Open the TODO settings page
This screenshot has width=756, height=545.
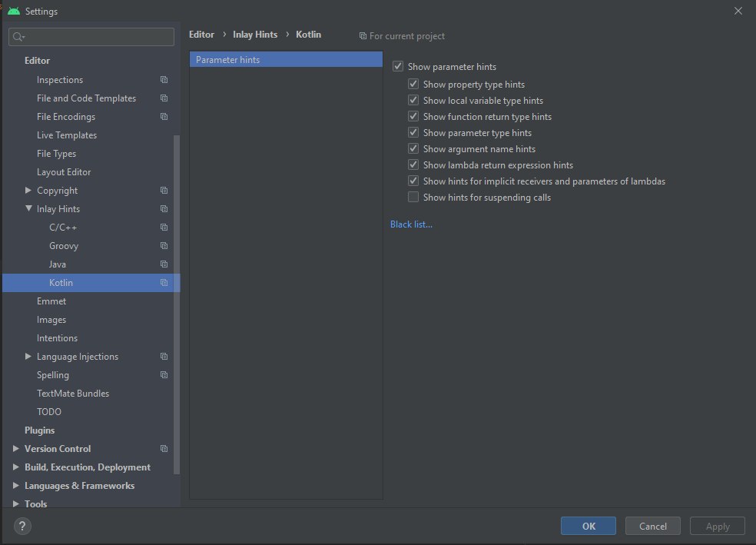[48, 412]
